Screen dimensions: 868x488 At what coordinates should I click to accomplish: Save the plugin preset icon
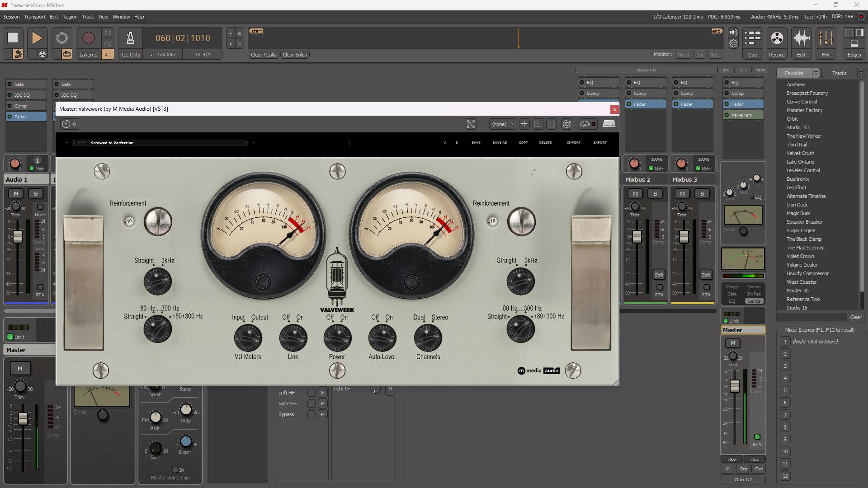click(538, 124)
